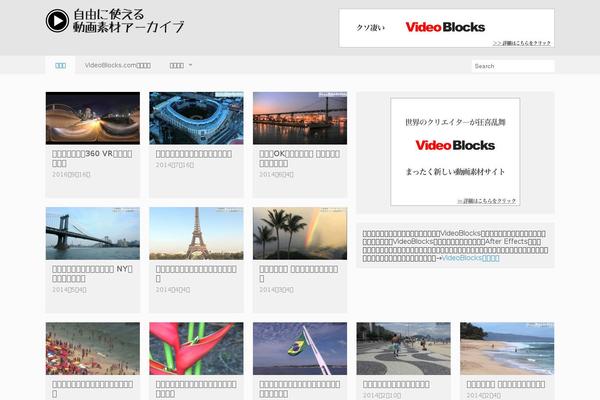Viewport: 600px width, 400px height.
Task: Select the first active navigation tab
Action: click(60, 65)
